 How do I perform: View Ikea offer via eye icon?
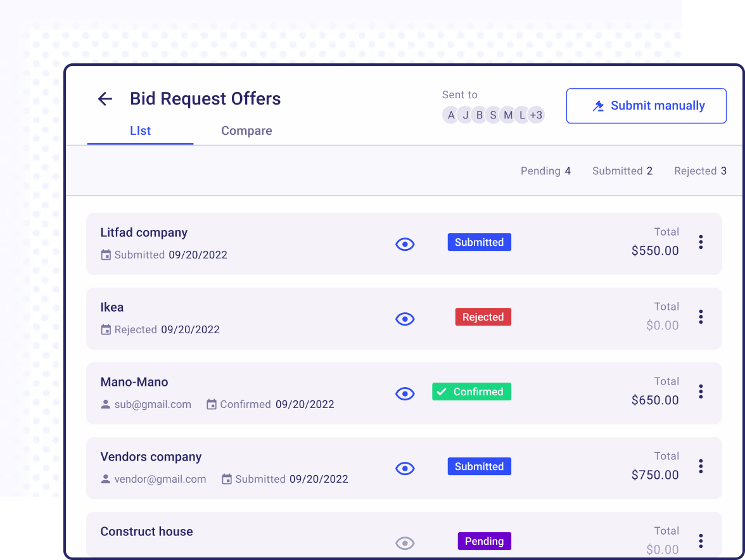tap(405, 319)
